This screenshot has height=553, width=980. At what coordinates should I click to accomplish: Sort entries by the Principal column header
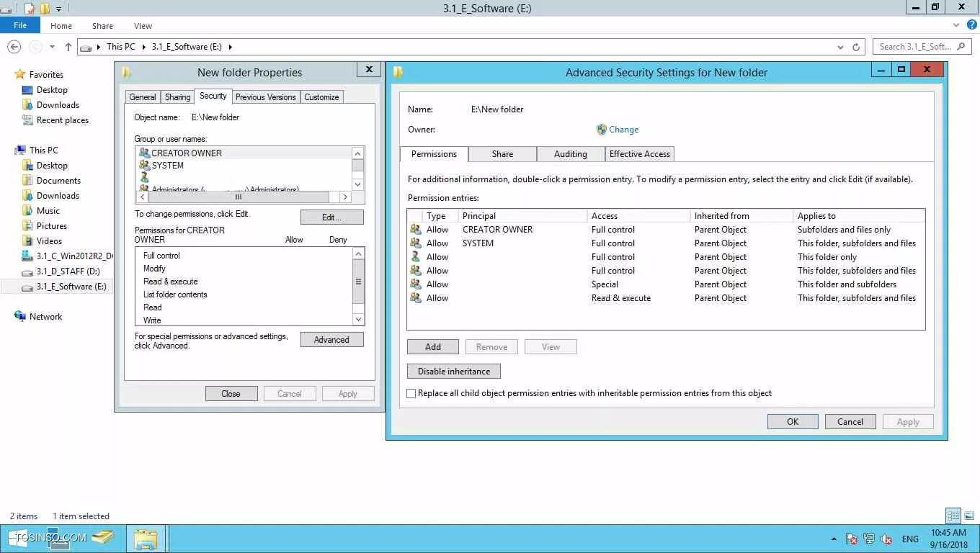(x=523, y=216)
